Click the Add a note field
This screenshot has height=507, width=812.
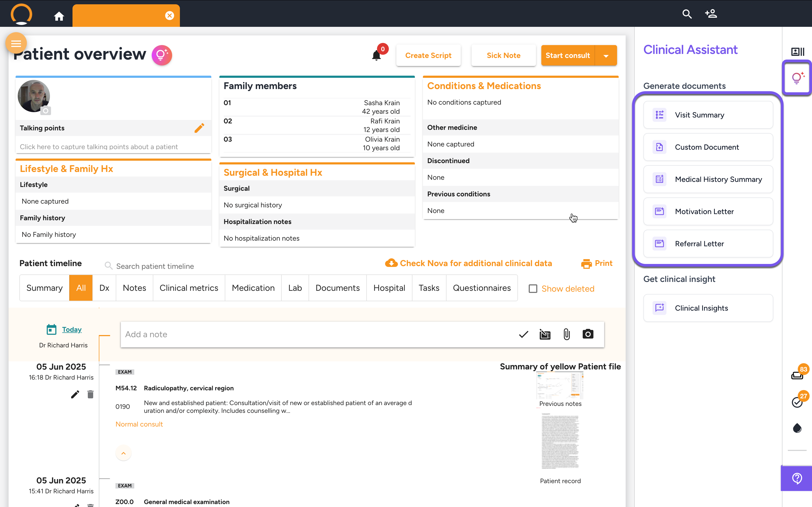(316, 334)
